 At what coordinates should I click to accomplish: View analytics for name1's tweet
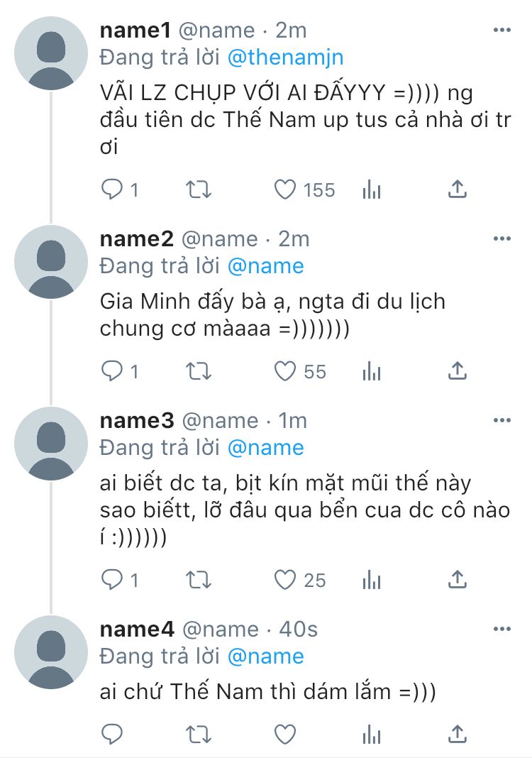tap(372, 189)
